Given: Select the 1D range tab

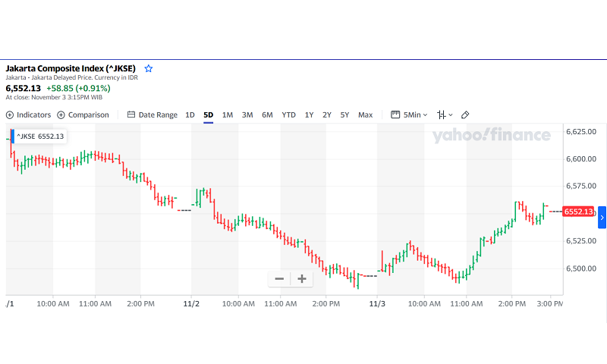Looking at the screenshot, I should tap(190, 115).
